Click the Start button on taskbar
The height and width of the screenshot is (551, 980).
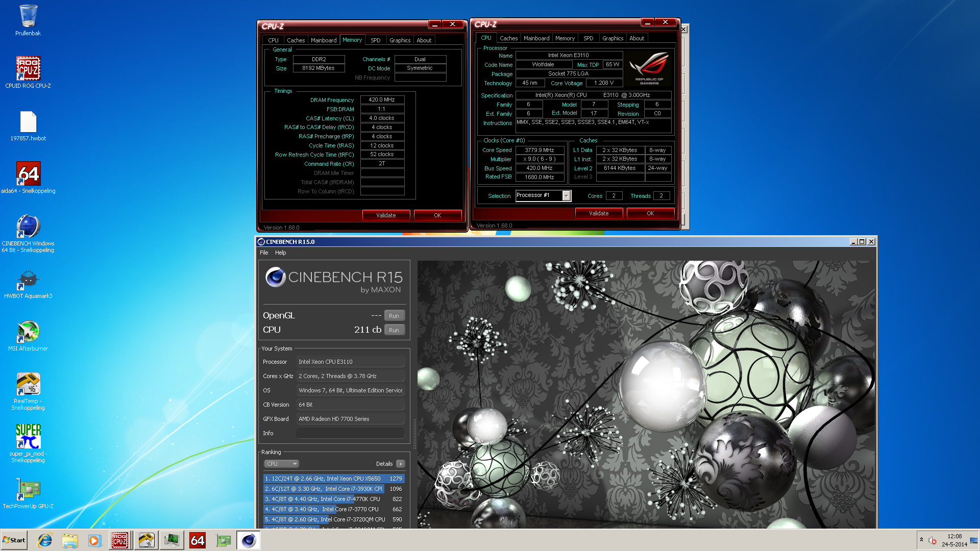point(14,540)
